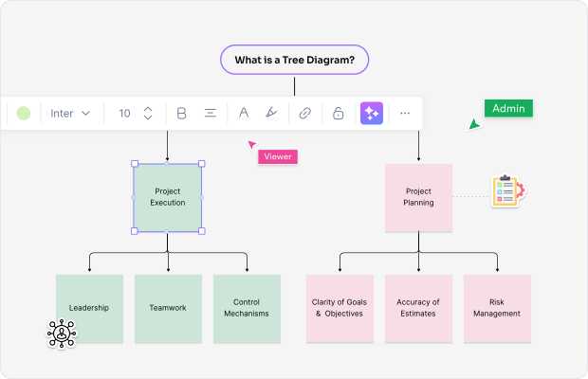This screenshot has width=588, height=379.
Task: Click the What is a Tree Diagram title
Action: 294,61
